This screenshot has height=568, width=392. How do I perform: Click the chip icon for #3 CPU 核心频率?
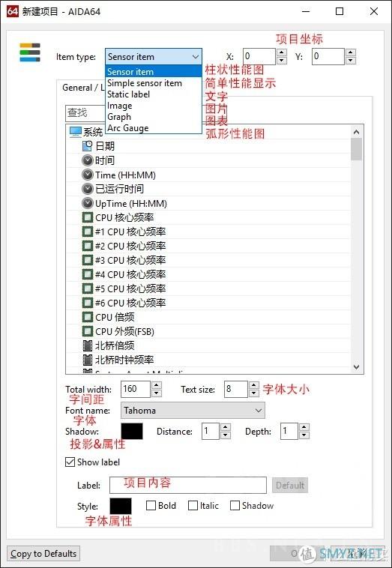click(x=87, y=260)
